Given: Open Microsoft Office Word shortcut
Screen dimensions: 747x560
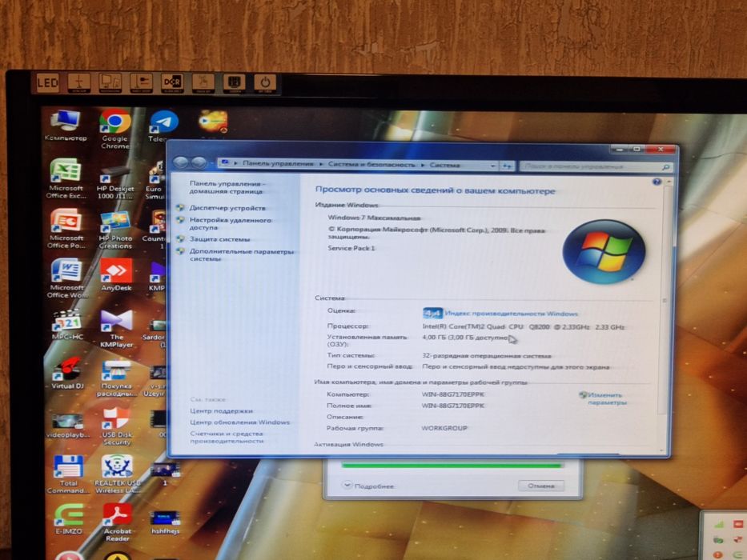Looking at the screenshot, I should point(66,278).
